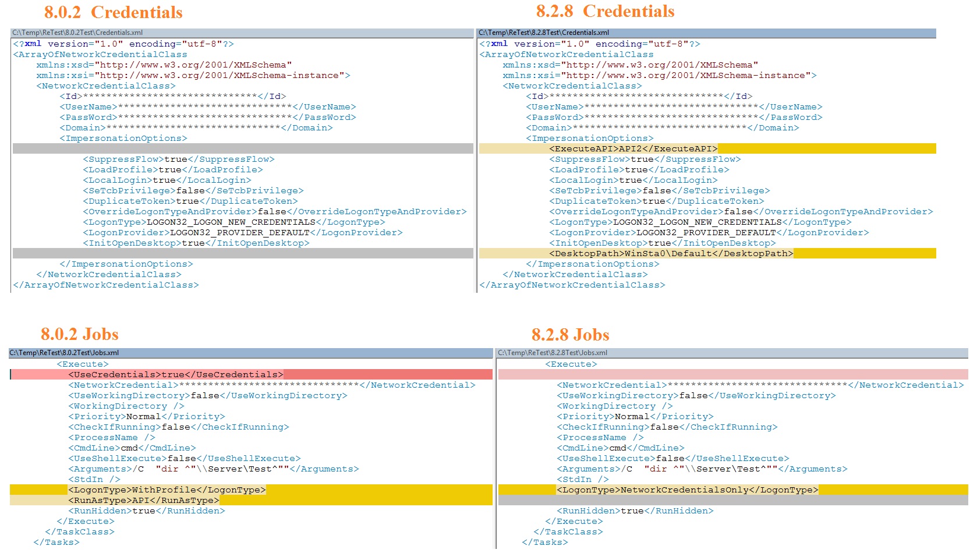Select the 8.2.8Test Credentials.xml file path header
977x560 pixels.
pyautogui.click(x=544, y=33)
